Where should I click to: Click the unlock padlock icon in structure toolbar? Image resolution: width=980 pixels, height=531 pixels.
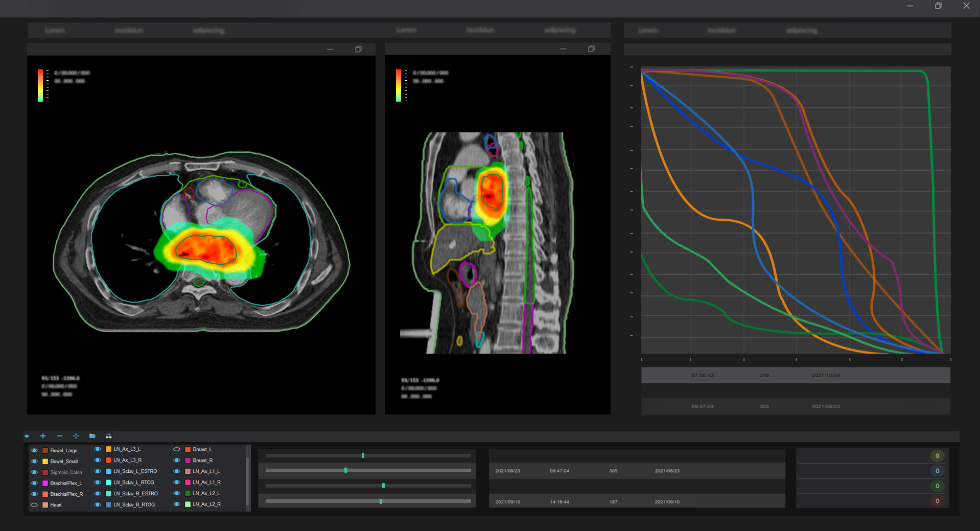(x=108, y=436)
